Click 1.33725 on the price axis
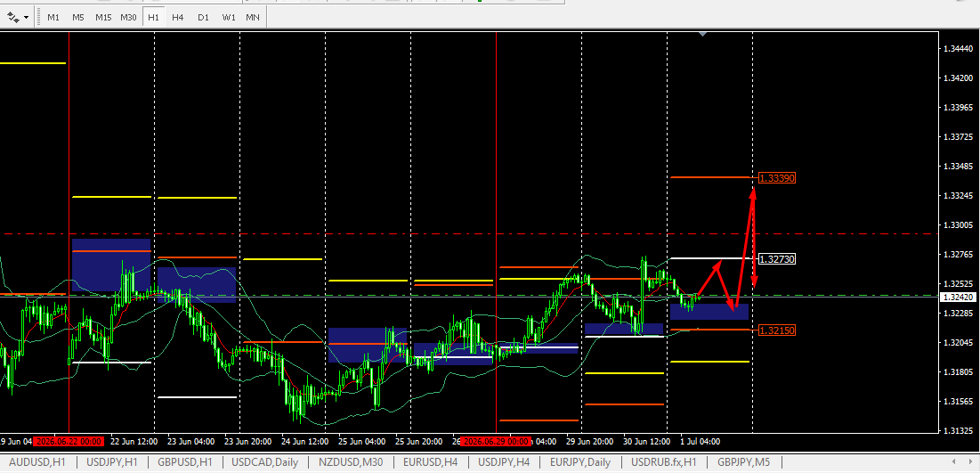 [x=958, y=136]
